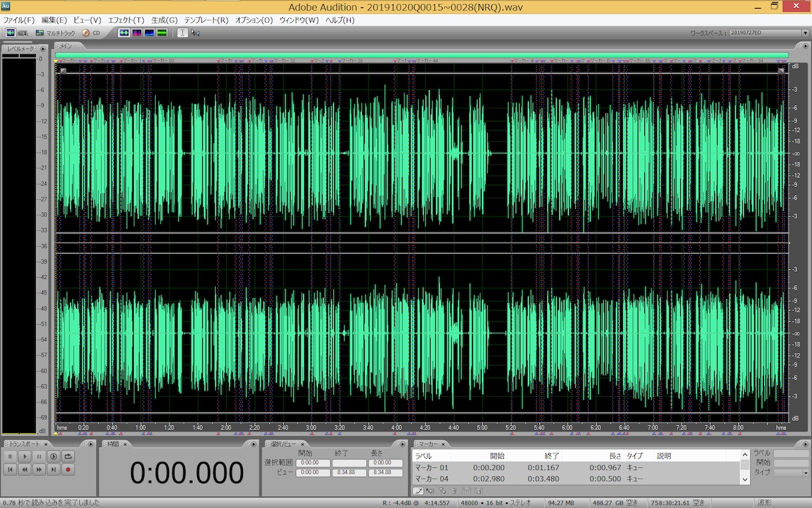Screen dimensions: 812x508
Task: Open the トランスポート panel options menu
Action: pos(90,444)
